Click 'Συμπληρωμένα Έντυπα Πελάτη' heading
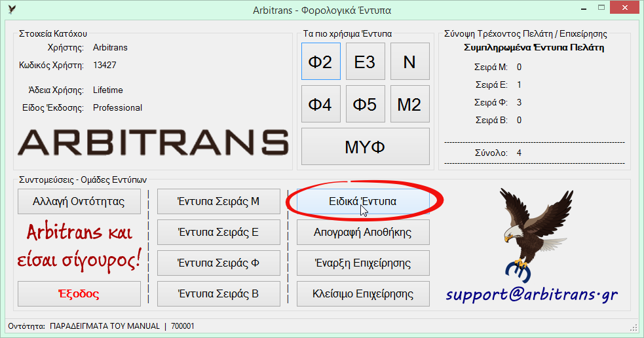Viewport: 644px width, 338px height. click(534, 47)
